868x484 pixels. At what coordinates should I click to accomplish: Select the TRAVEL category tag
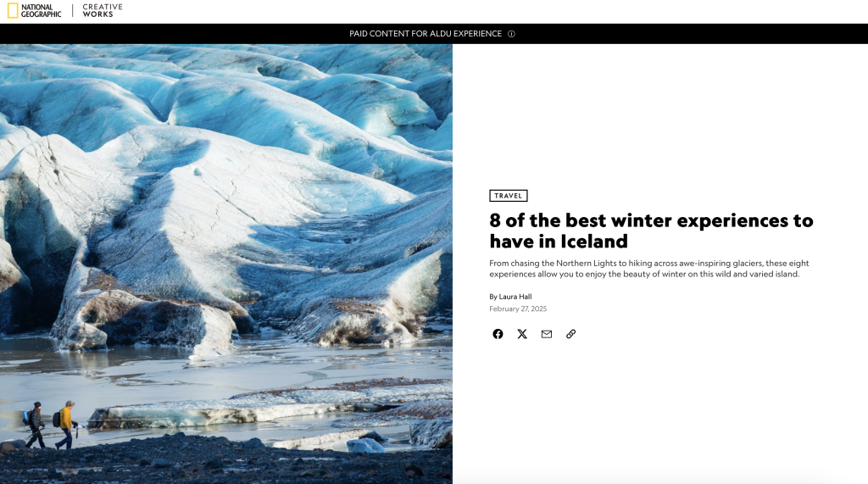[509, 196]
